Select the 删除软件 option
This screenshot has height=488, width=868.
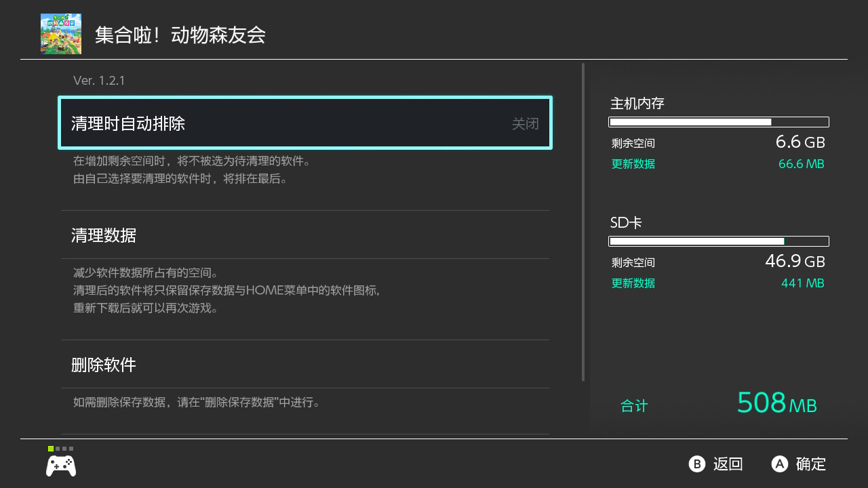pyautogui.click(x=305, y=365)
